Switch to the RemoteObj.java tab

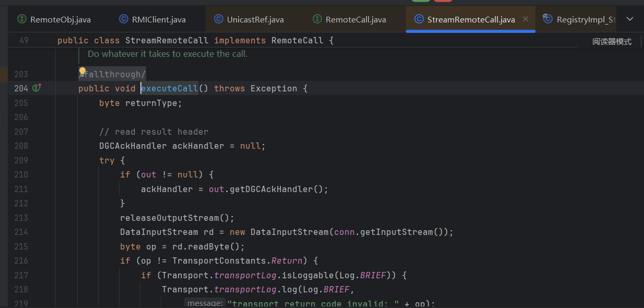[60, 20]
